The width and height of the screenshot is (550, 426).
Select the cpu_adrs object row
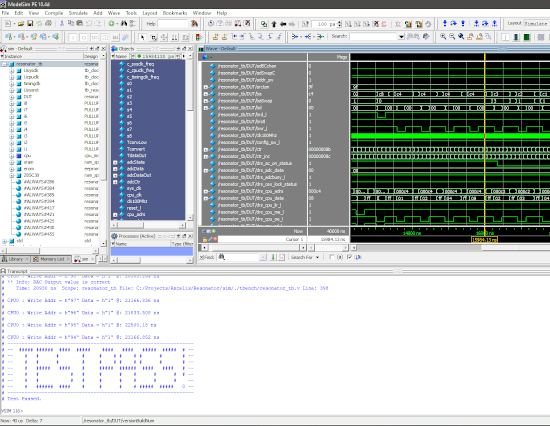click(136, 214)
